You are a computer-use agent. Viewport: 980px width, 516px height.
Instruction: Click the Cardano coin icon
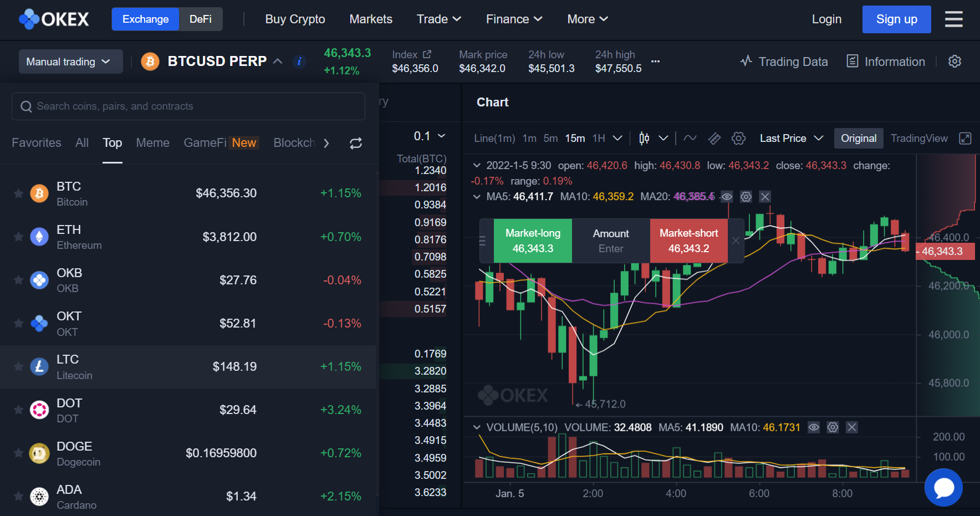[x=39, y=496]
